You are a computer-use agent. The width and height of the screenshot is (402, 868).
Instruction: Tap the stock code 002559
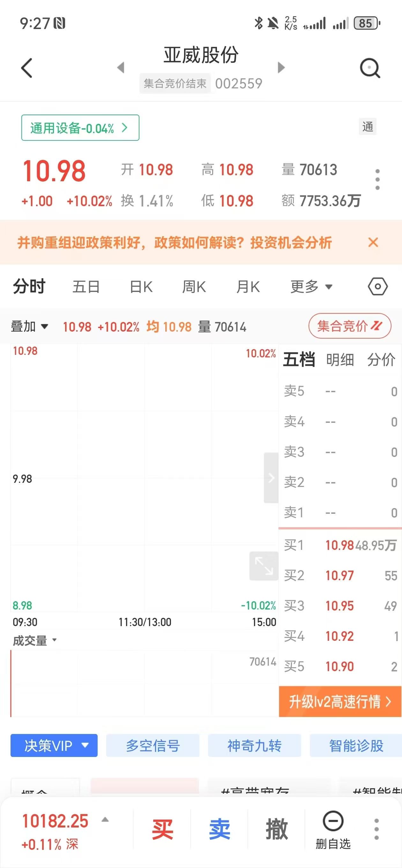pyautogui.click(x=239, y=83)
